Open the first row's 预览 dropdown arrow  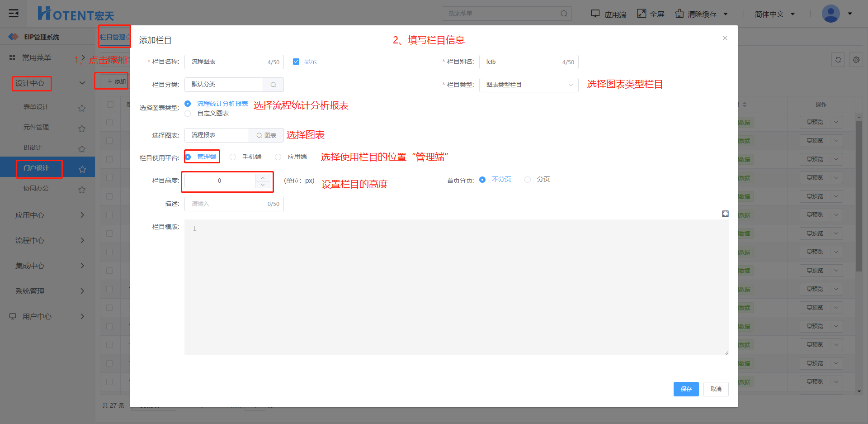pyautogui.click(x=836, y=122)
